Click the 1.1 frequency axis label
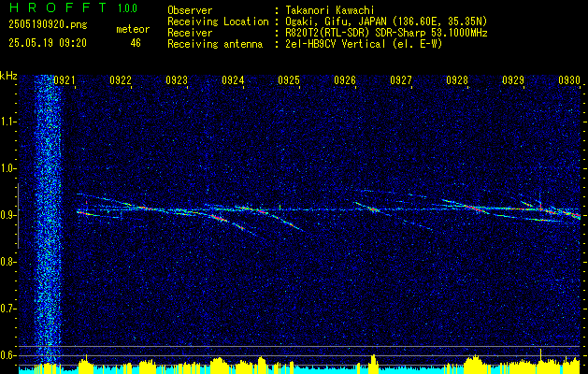The image size is (588, 374). [x=7, y=122]
